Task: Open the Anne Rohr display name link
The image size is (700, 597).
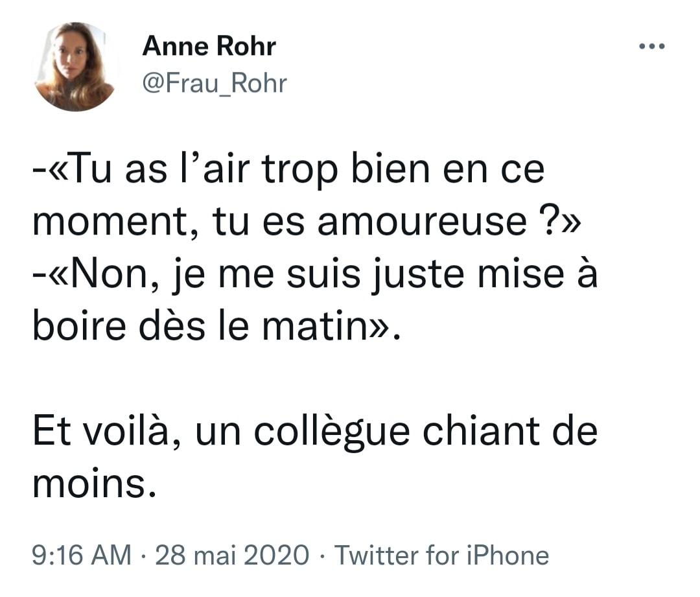Action: (x=209, y=47)
